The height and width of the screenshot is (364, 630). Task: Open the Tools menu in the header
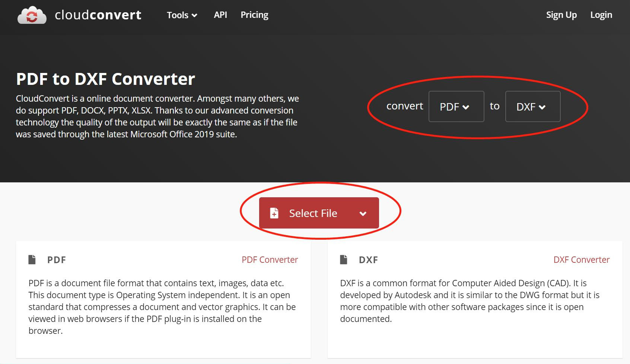point(182,15)
